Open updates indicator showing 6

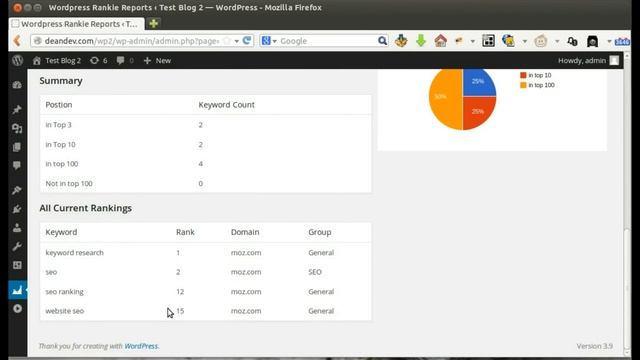(x=98, y=60)
